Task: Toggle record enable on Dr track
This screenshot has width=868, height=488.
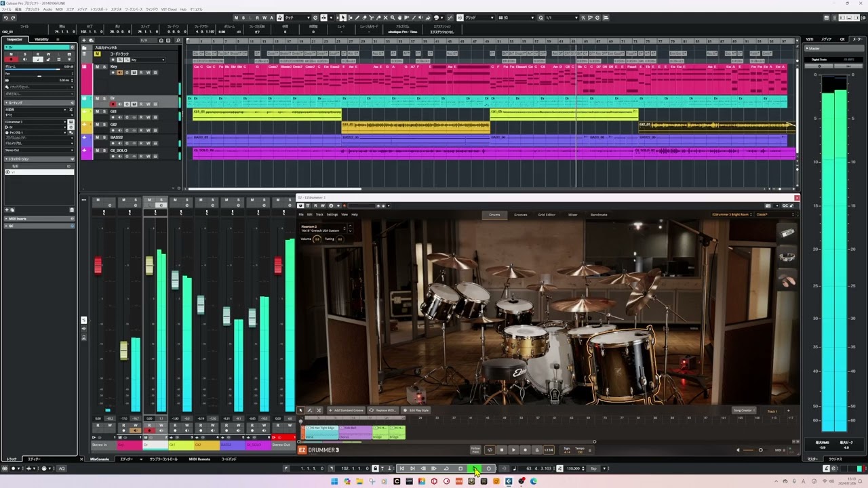Action: [x=113, y=104]
